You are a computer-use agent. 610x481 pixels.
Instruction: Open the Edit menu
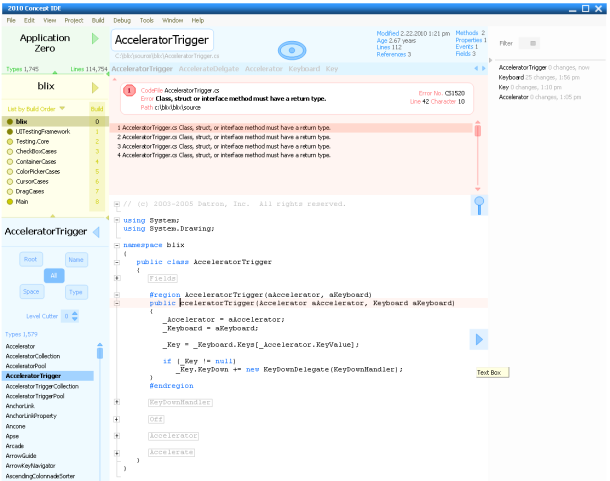(29, 20)
